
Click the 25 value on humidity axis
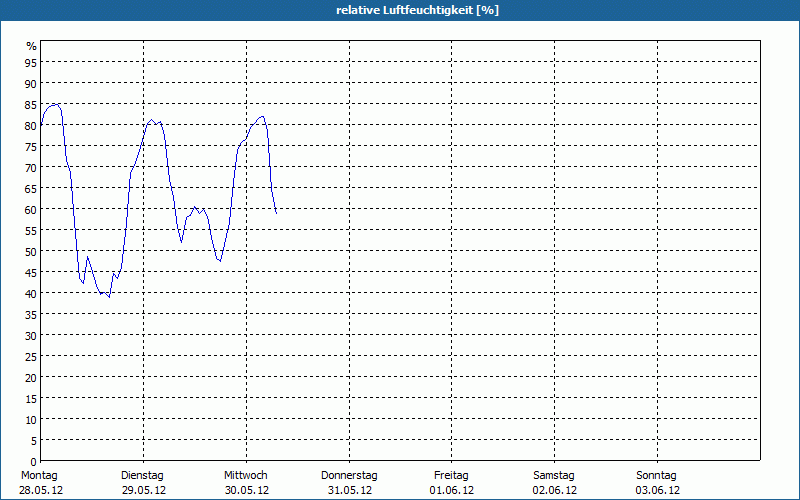pos(31,357)
